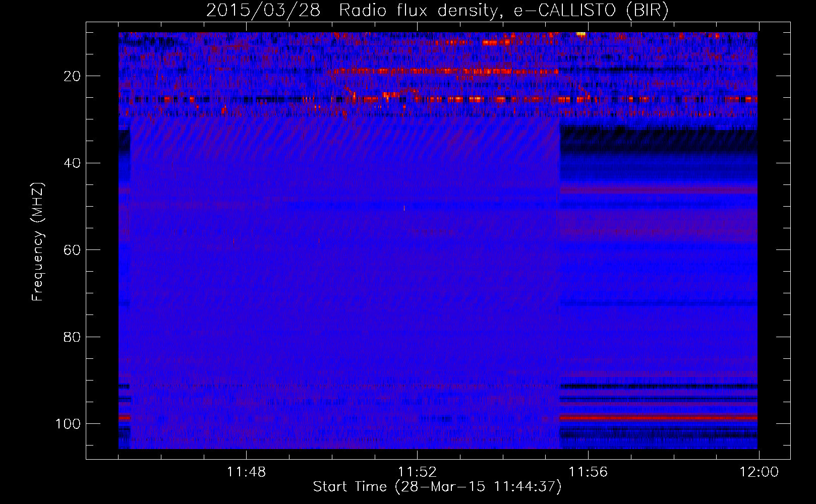
Task: Click the plot title '2015/03/28 Radio flux density'
Action: pos(437,11)
